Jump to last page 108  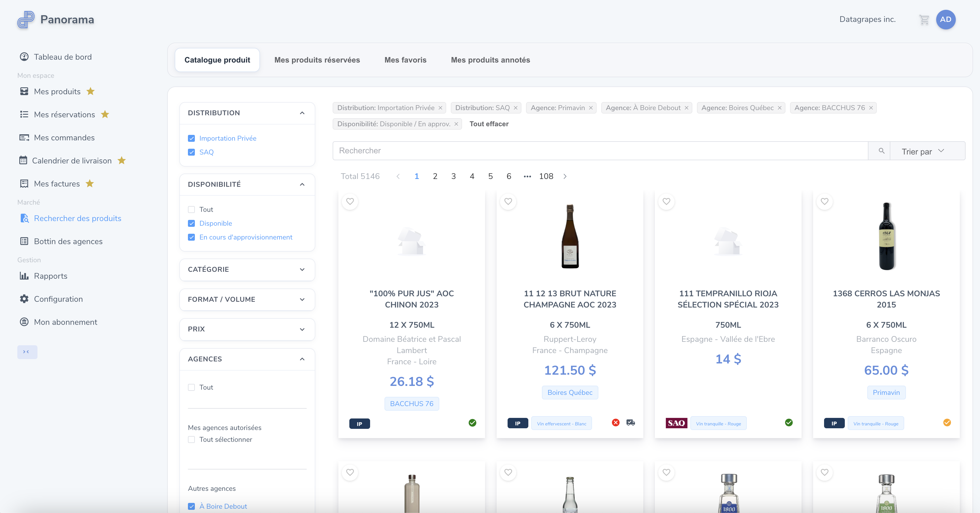pyautogui.click(x=546, y=176)
